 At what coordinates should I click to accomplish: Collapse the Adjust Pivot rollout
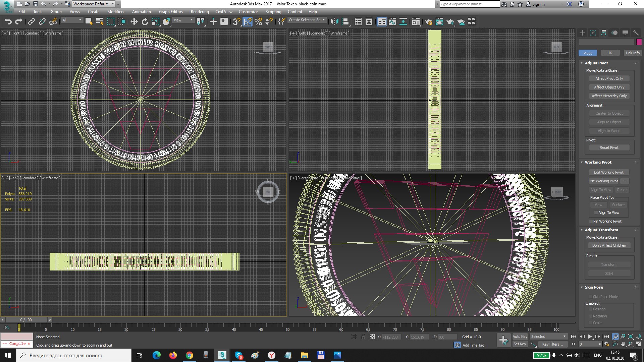point(582,63)
